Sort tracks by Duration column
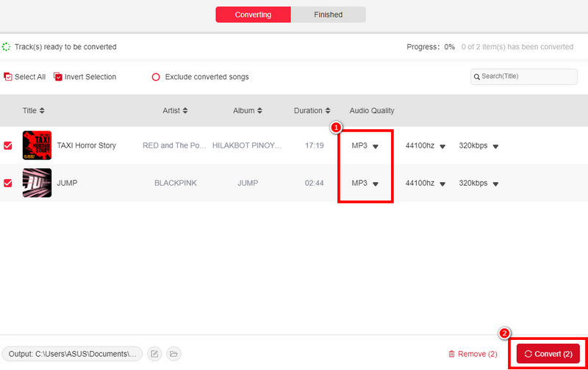Screen dimensions: 588x370 [x=312, y=110]
